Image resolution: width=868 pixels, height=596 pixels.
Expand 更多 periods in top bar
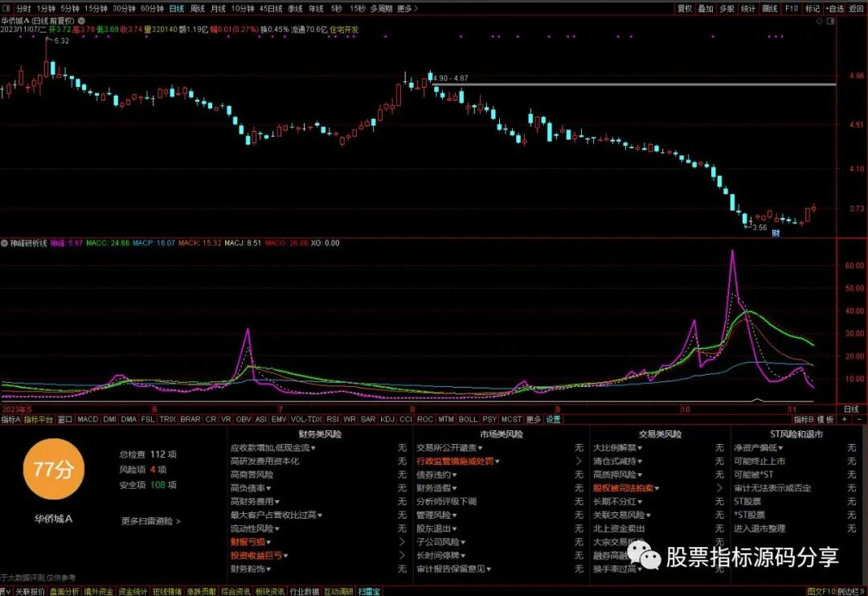pos(407,8)
